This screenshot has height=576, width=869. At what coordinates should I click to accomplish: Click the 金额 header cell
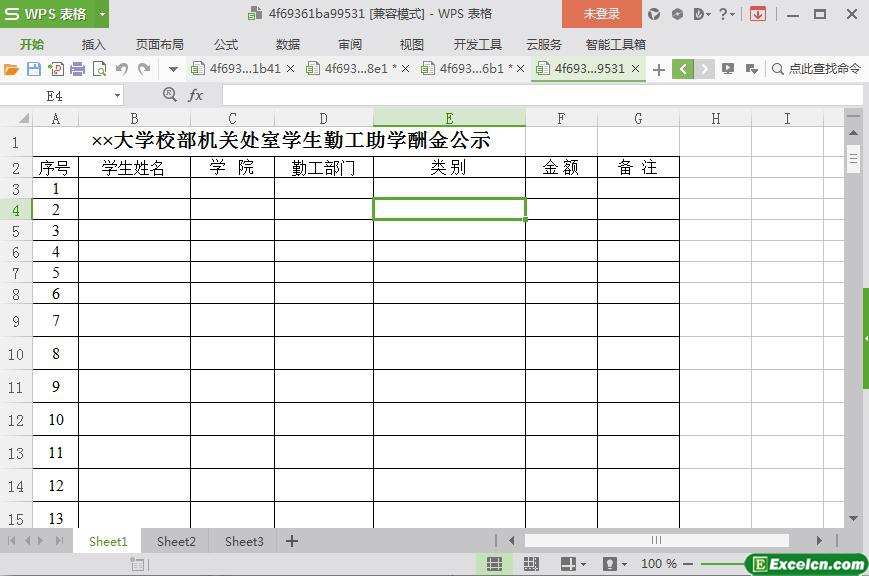click(x=561, y=167)
